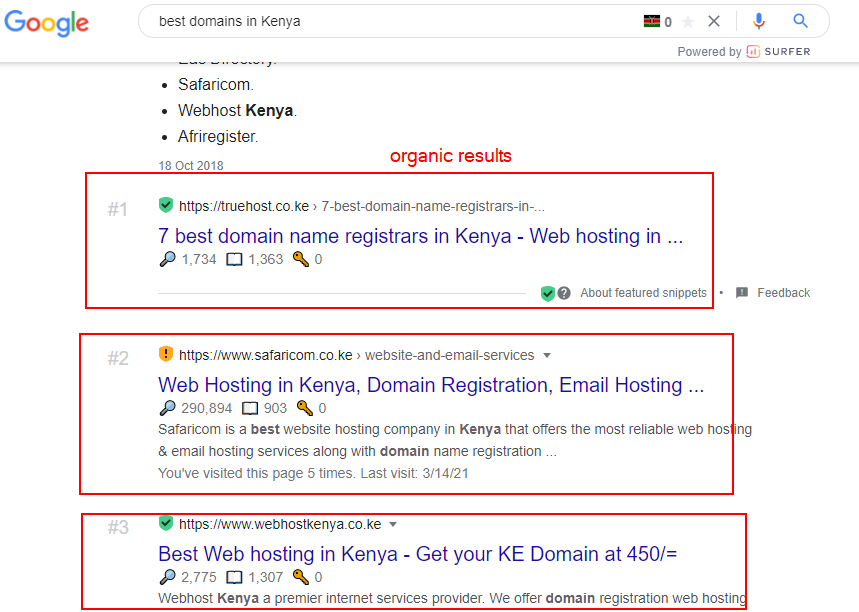Click key icon in truehost result stats

coord(300,259)
